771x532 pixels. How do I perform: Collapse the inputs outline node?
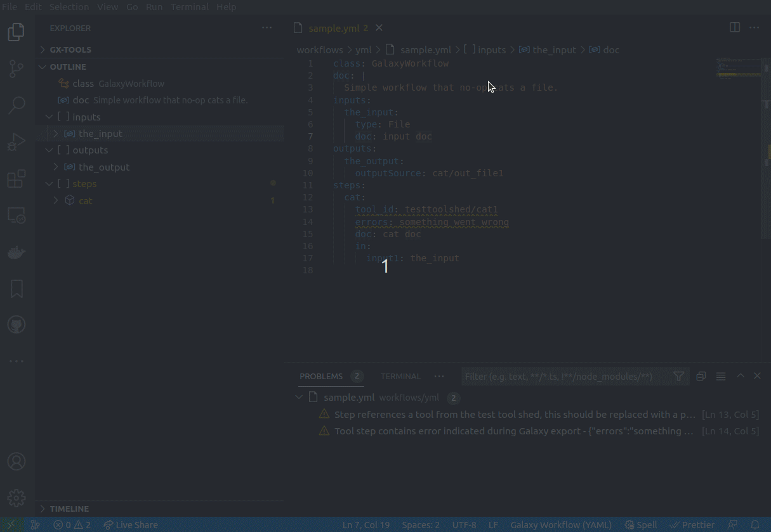49,117
